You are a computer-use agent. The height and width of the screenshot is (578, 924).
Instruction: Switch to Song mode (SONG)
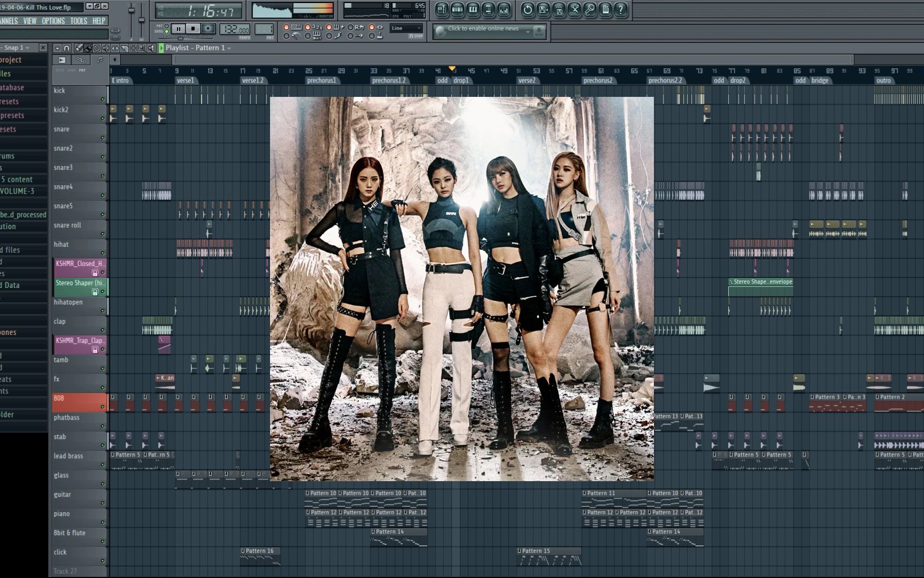tap(166, 32)
